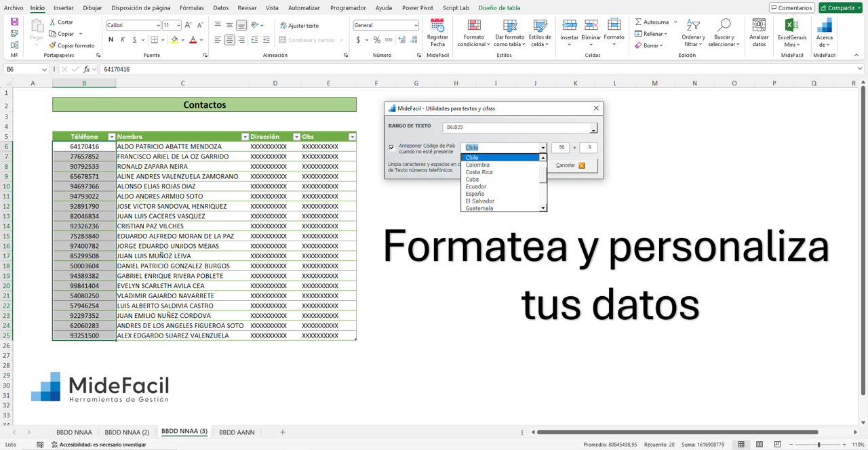Open the General number format dropdown
This screenshot has height=450, width=868.
pos(416,25)
